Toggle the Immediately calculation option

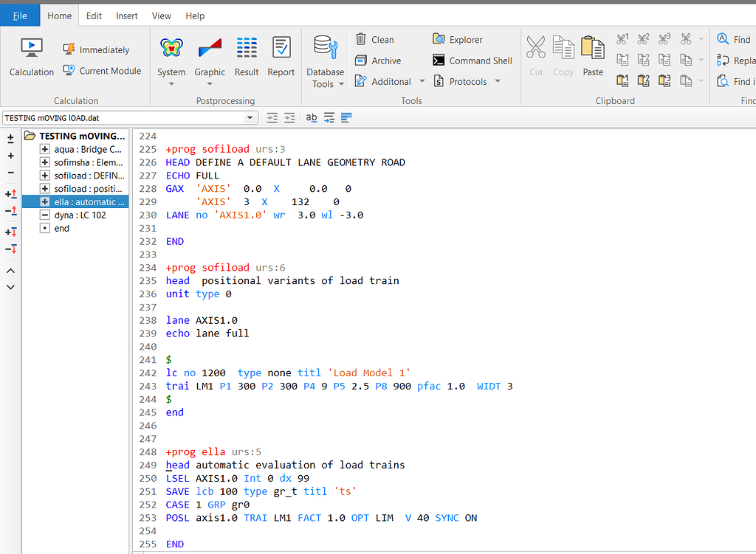(x=96, y=50)
